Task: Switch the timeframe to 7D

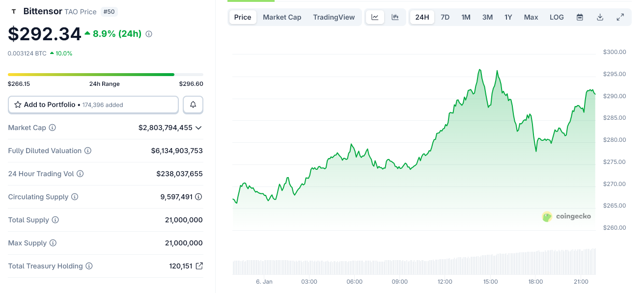Action: tap(445, 17)
